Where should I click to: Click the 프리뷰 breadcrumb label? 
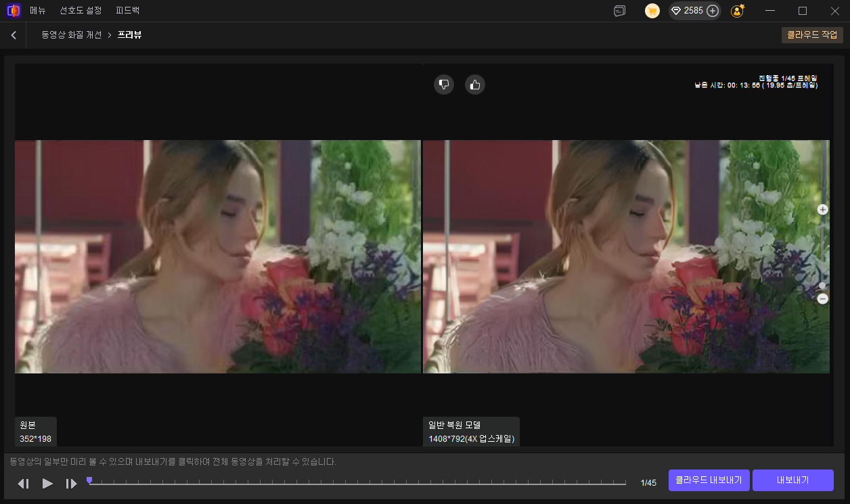[129, 35]
